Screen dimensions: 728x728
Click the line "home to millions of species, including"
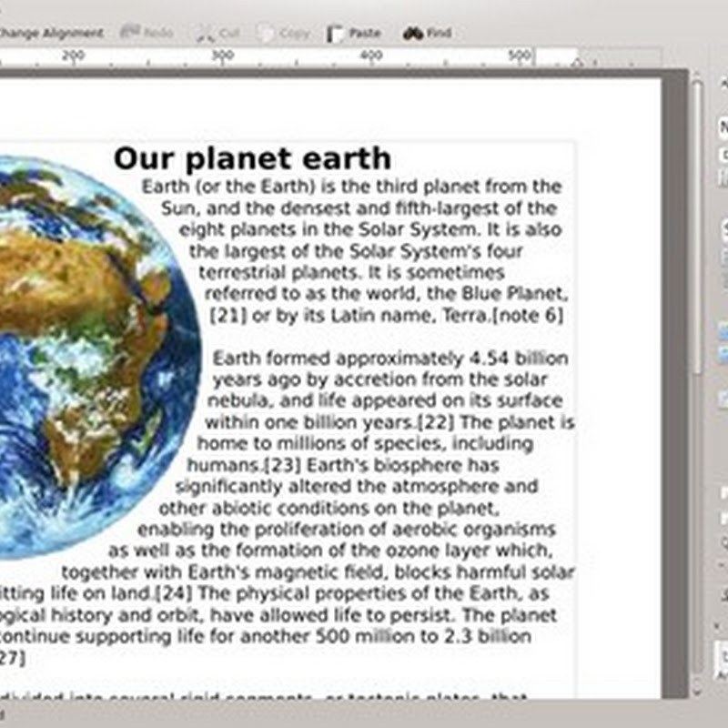365,444
